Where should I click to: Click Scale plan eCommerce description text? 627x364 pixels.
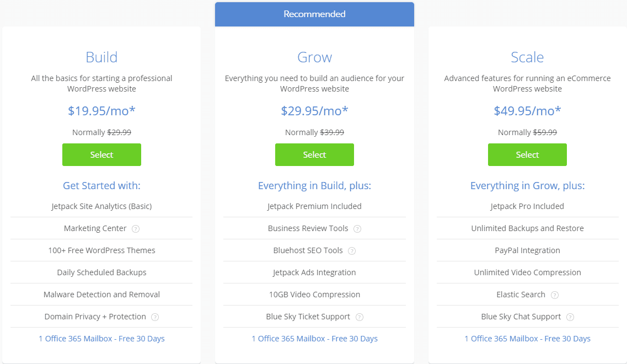coord(527,84)
